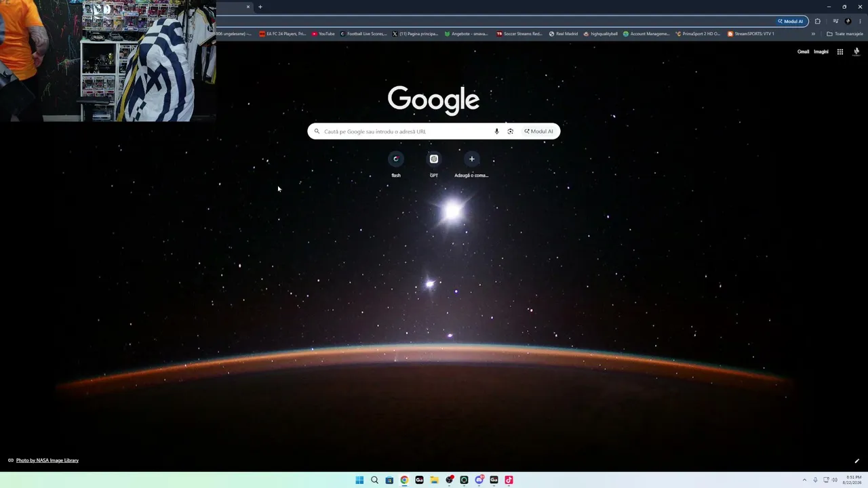Screen dimensions: 868x488
Task: Open the volume icon in system tray
Action: 834,480
